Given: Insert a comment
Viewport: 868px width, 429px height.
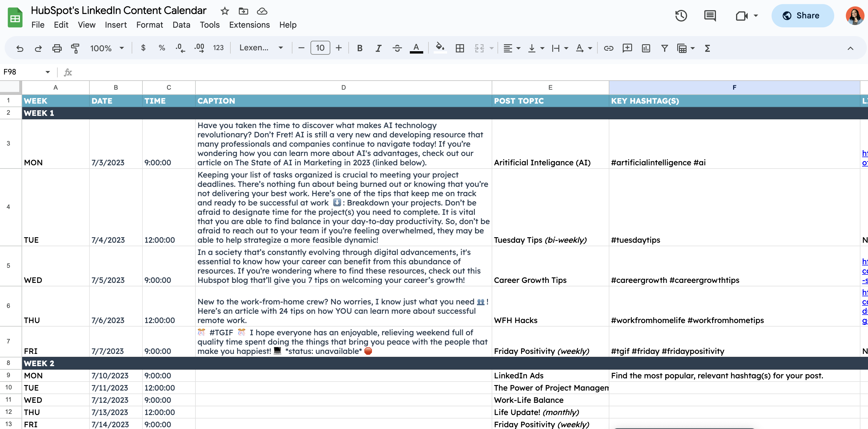Looking at the screenshot, I should (627, 48).
